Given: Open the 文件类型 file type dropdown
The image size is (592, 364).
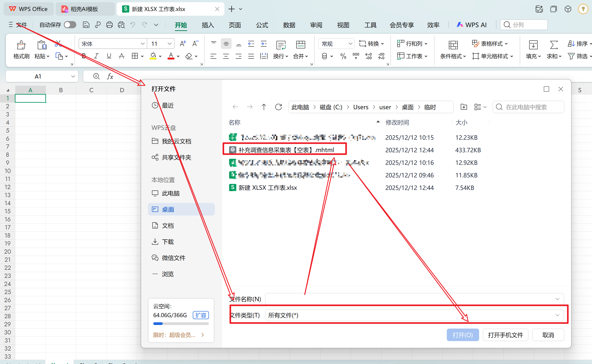Looking at the screenshot, I should [557, 315].
